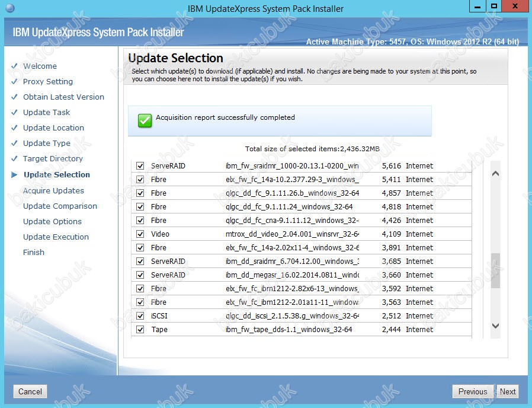Image resolution: width=532 pixels, height=408 pixels.
Task: Click the ibm_dd_megasr_16.02.2014.0811 file name
Action: tap(292, 275)
